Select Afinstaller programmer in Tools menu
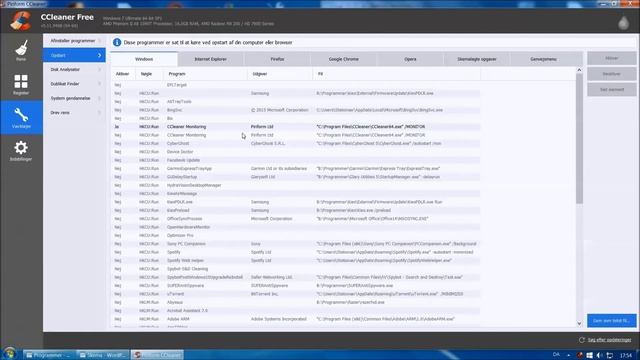The image size is (640, 360). point(74,41)
